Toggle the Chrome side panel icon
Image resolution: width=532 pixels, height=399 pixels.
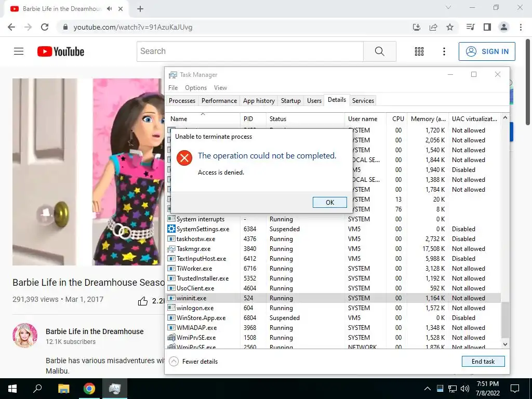(487, 27)
